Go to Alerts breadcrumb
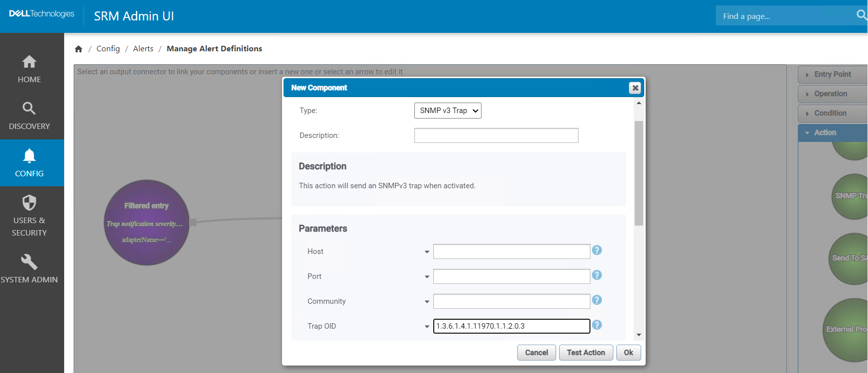Viewport: 868px width, 373px height. click(x=143, y=49)
